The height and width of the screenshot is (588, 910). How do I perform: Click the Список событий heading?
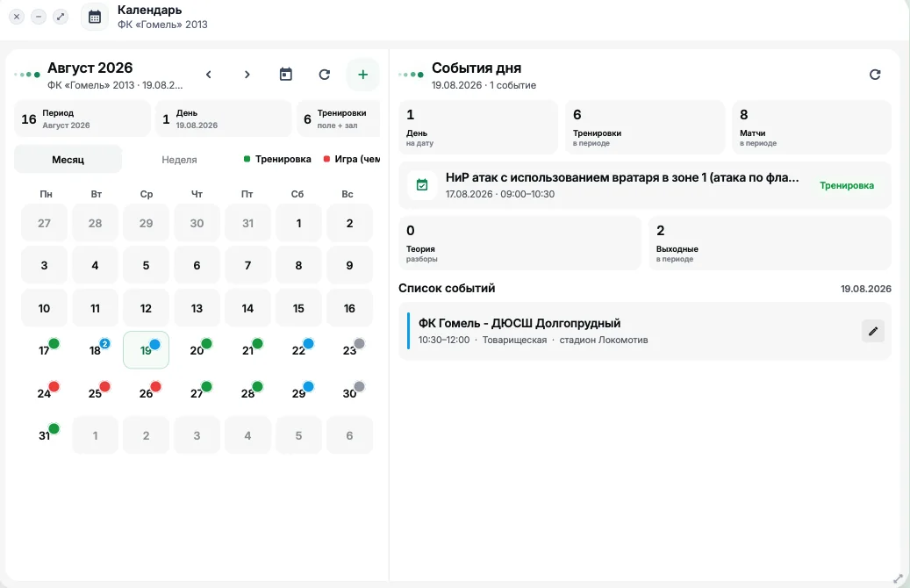[447, 288]
